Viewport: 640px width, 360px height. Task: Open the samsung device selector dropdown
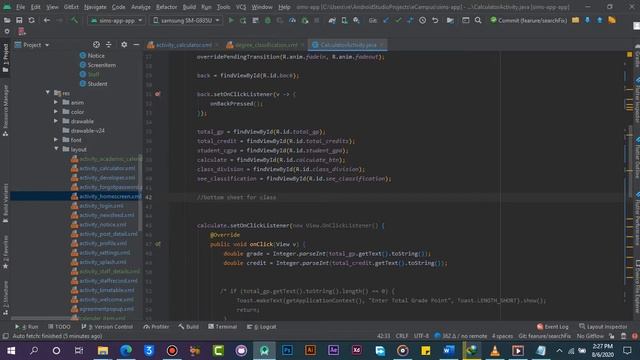click(186, 20)
